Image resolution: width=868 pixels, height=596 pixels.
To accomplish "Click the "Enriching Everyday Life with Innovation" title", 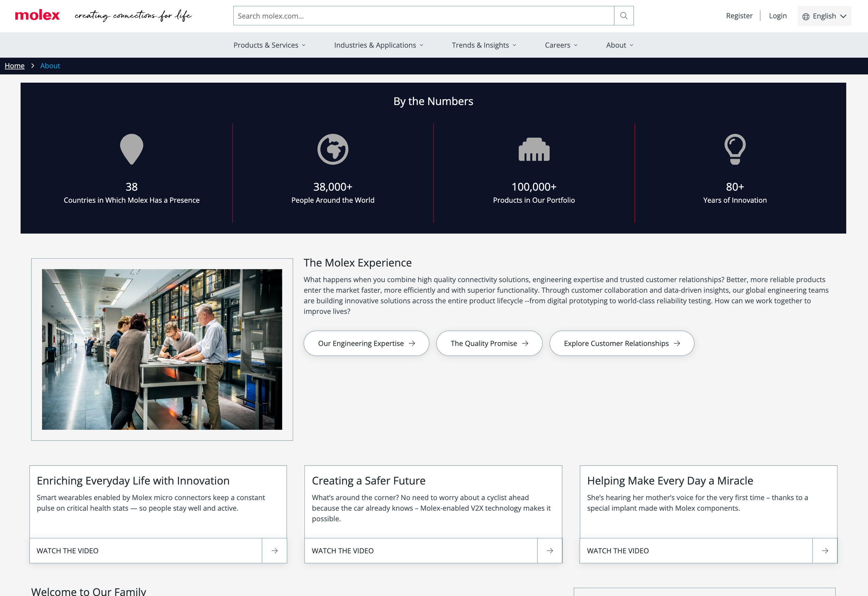I will pyautogui.click(x=133, y=481).
